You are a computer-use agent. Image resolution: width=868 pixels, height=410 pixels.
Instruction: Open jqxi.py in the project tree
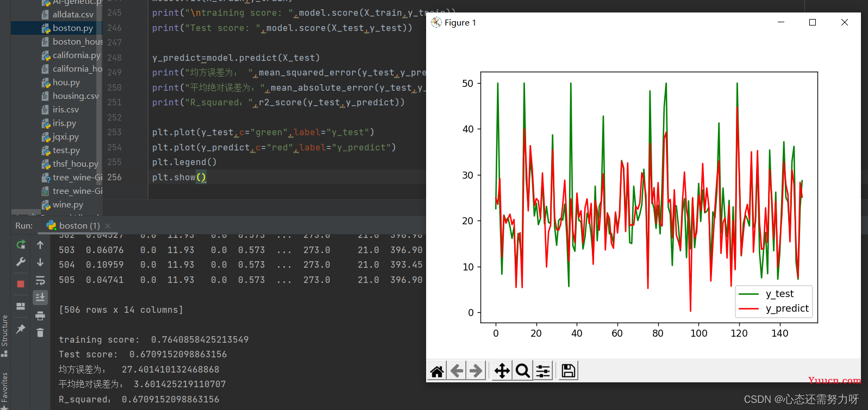tap(66, 137)
